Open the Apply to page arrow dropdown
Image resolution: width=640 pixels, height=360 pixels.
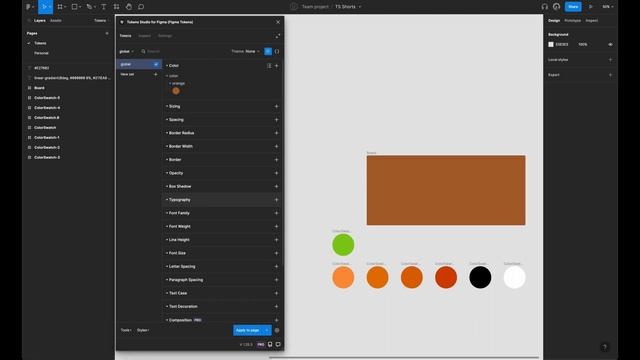point(267,330)
